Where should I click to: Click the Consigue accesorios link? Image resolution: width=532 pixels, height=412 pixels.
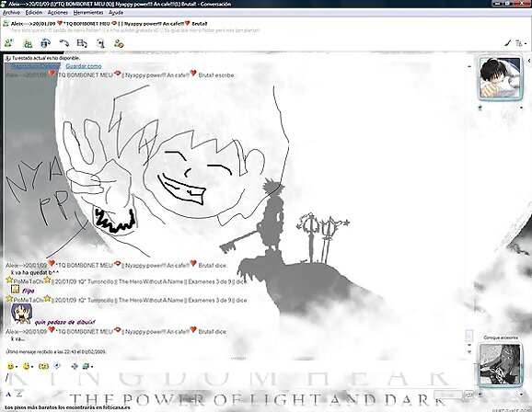pos(501,338)
